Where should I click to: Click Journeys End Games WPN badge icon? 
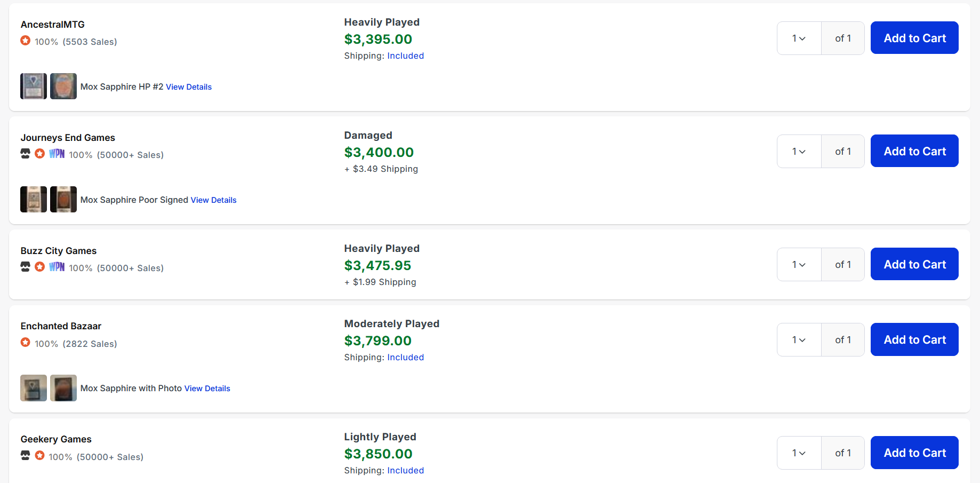click(x=57, y=154)
